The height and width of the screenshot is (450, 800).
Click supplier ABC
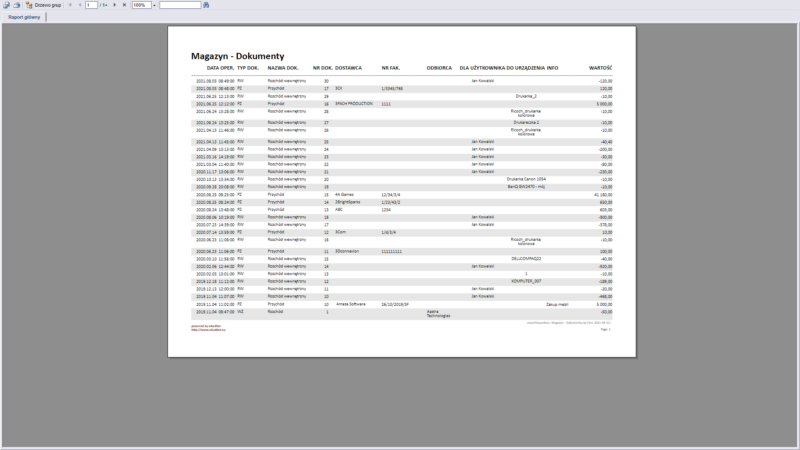click(339, 209)
